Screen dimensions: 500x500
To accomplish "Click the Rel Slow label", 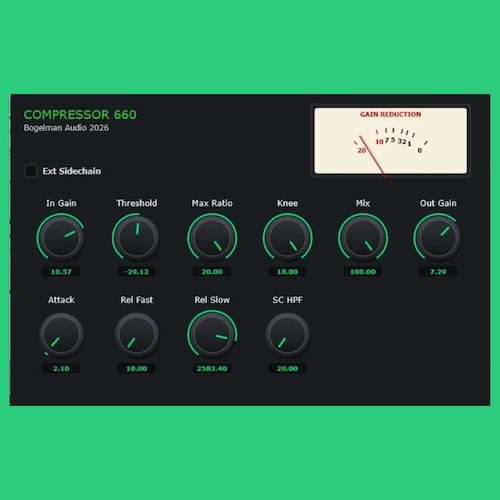I will click(212, 300).
